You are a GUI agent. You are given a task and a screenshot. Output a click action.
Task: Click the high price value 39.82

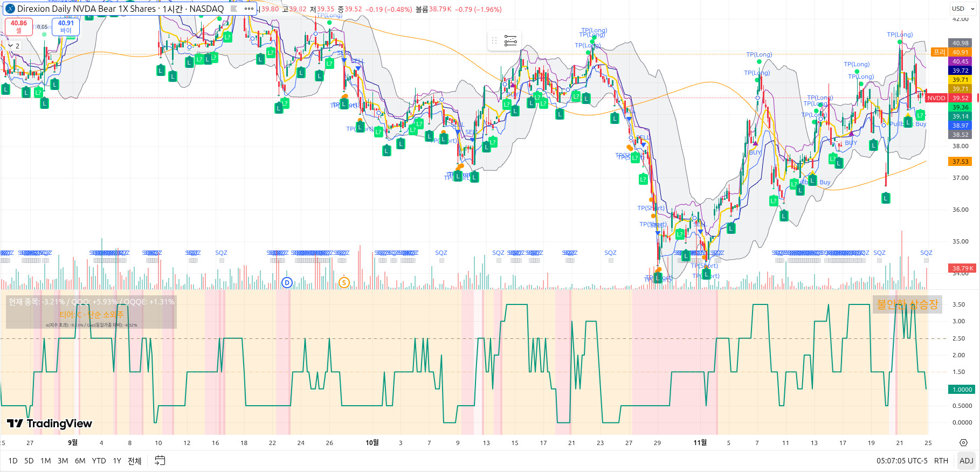click(x=298, y=9)
